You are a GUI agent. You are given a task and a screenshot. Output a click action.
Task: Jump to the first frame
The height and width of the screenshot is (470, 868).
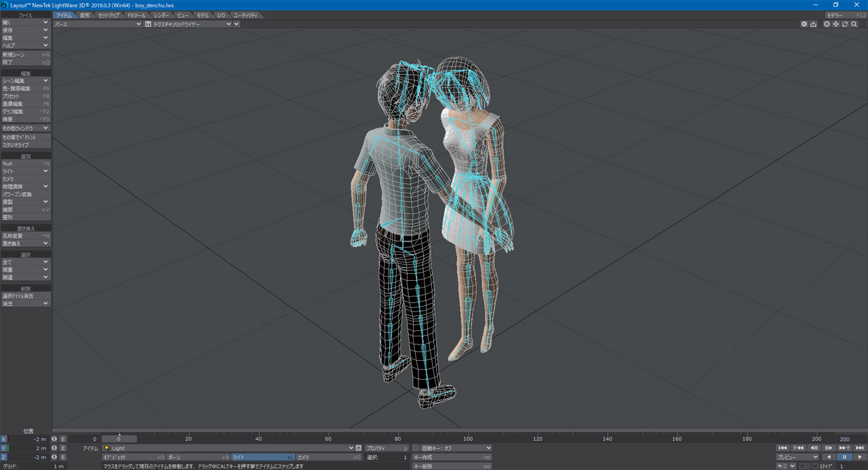[783, 448]
